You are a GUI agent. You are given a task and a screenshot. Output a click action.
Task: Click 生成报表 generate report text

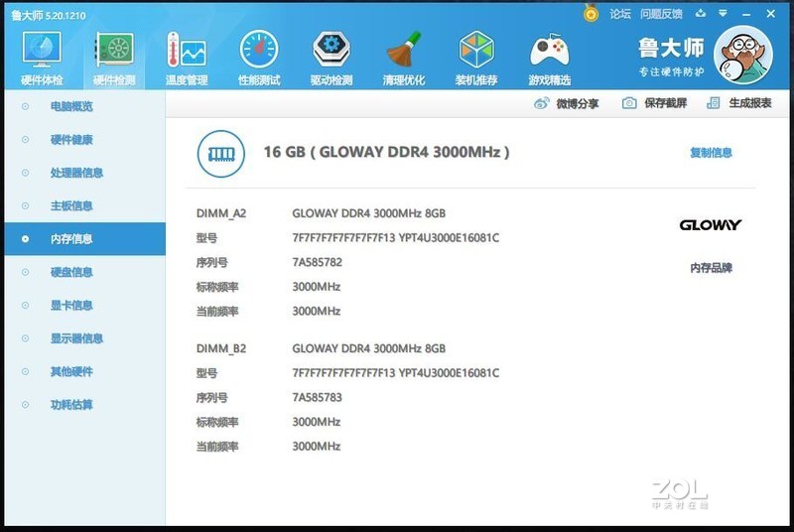(750, 103)
